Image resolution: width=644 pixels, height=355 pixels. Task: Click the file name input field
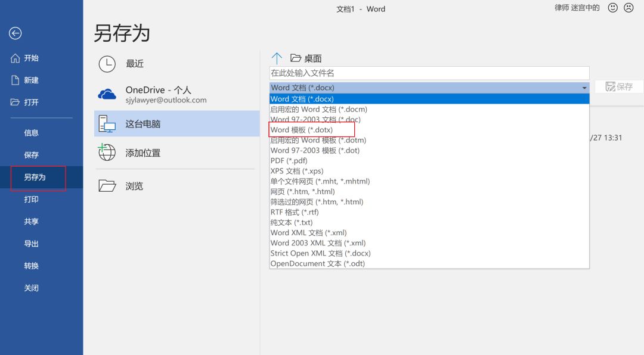click(x=429, y=73)
